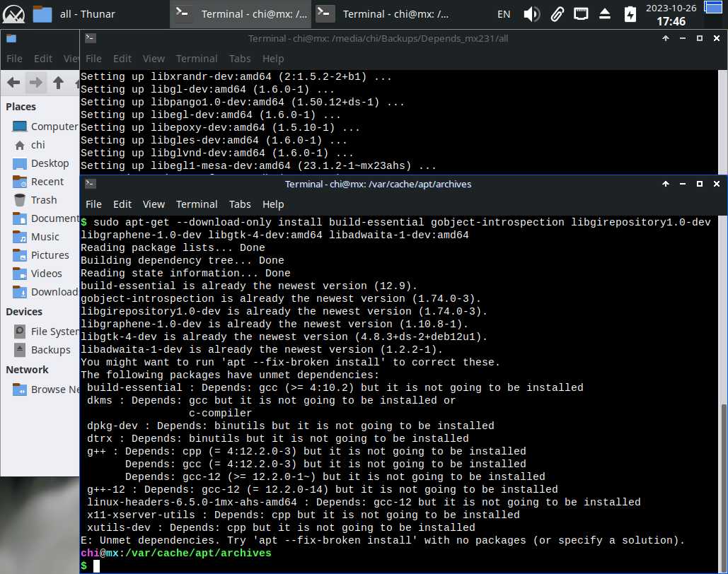Open Terminal menu in the back terminal window
Image resolution: width=728 pixels, height=574 pixels.
coord(197,59)
